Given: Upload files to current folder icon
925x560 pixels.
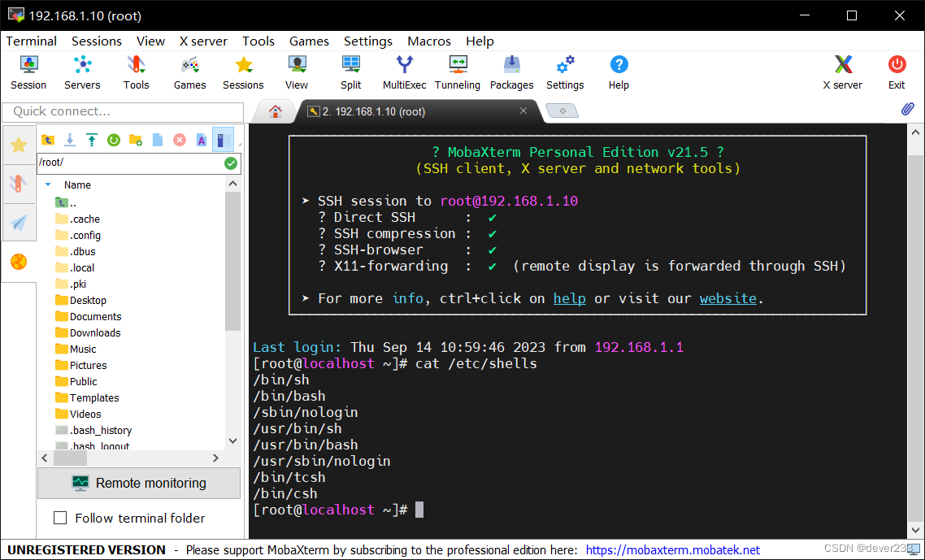Looking at the screenshot, I should [91, 140].
